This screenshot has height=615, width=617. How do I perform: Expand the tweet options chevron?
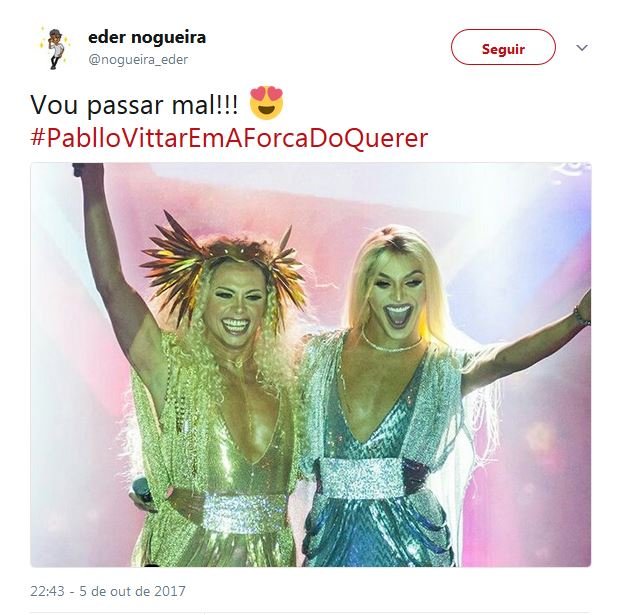pos(582,48)
